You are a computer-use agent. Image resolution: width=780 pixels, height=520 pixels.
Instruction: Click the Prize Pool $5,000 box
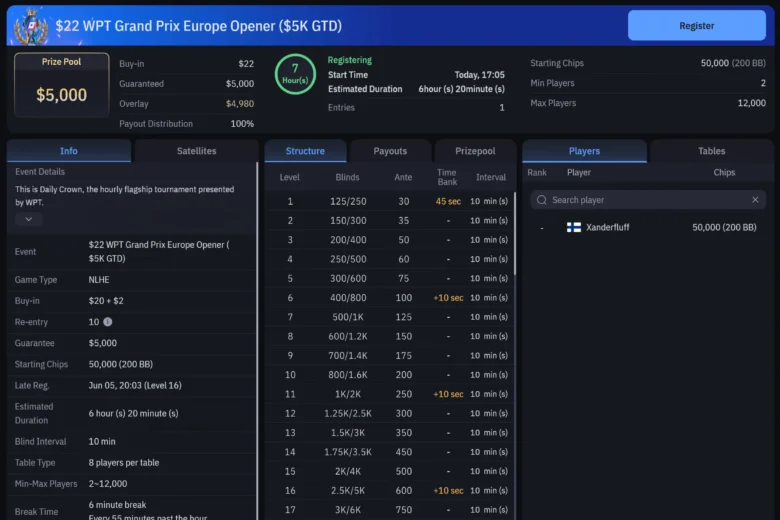(x=62, y=85)
